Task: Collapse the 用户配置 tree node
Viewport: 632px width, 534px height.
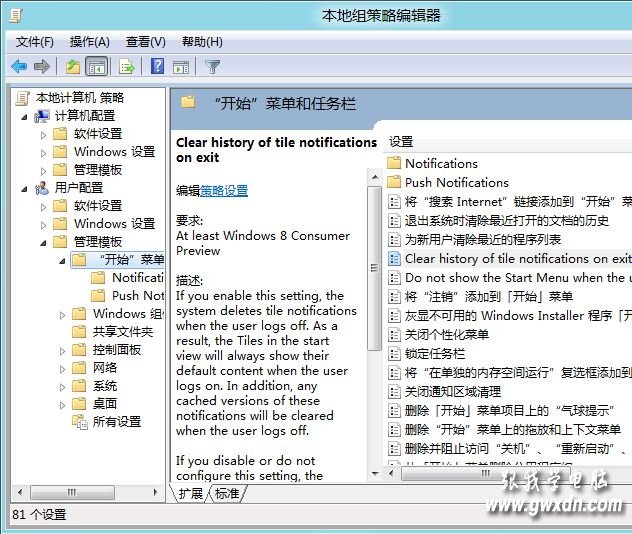Action: [25, 189]
